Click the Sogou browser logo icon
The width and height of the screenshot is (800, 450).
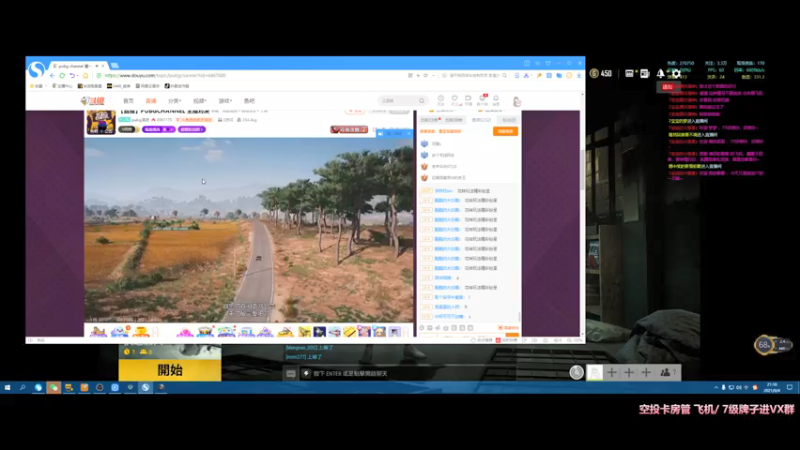click(x=36, y=69)
